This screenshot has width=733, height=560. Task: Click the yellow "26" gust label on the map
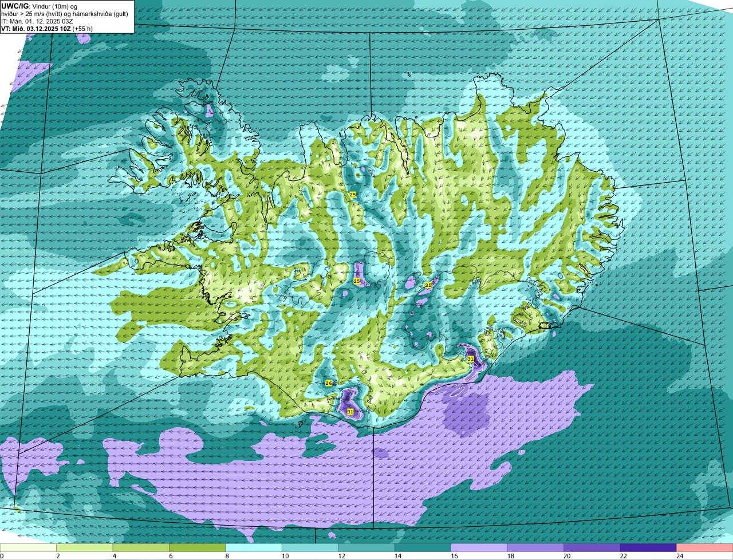click(x=329, y=383)
